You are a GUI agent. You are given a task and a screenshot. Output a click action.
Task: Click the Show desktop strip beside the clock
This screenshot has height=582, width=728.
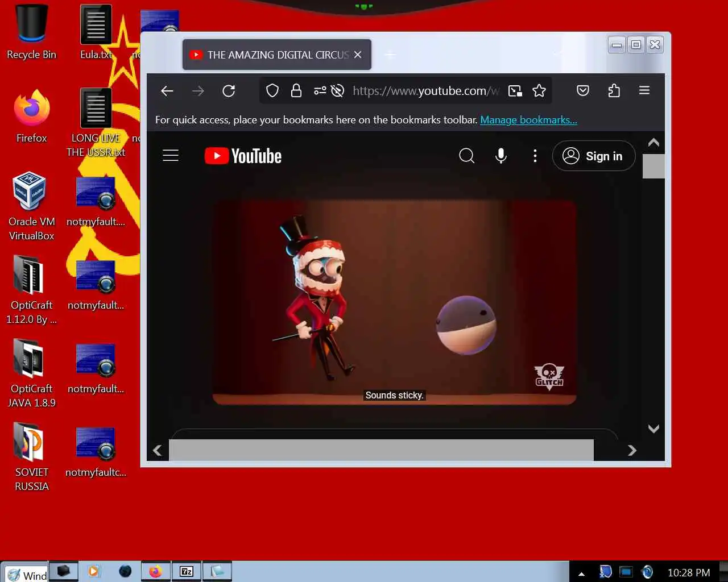pos(723,572)
